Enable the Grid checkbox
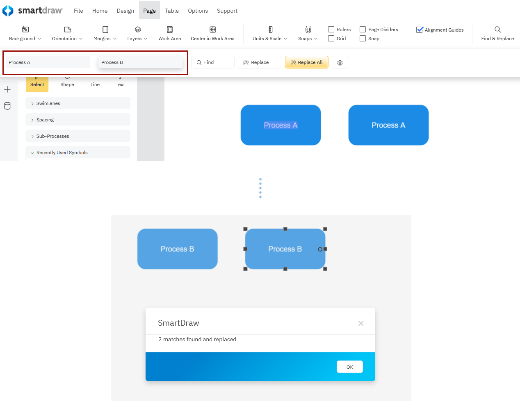Screen dimensions: 520x420 tap(331, 39)
